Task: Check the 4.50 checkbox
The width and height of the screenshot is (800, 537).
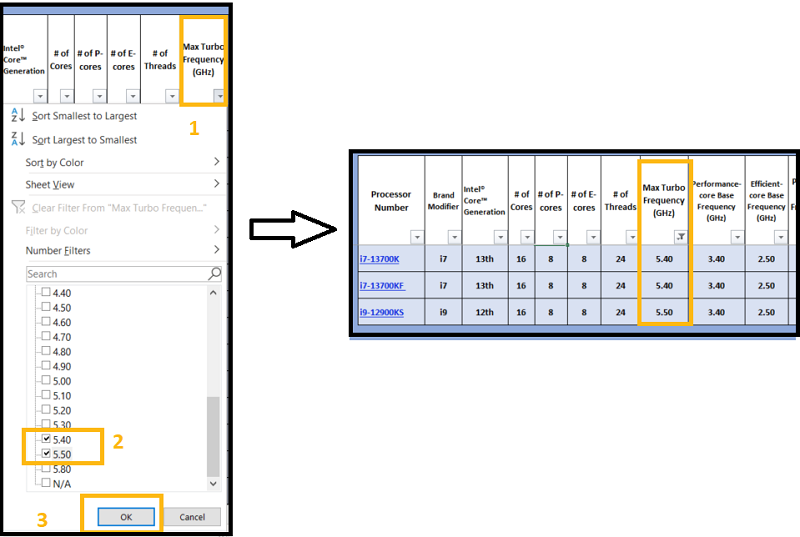Action: pos(46,307)
